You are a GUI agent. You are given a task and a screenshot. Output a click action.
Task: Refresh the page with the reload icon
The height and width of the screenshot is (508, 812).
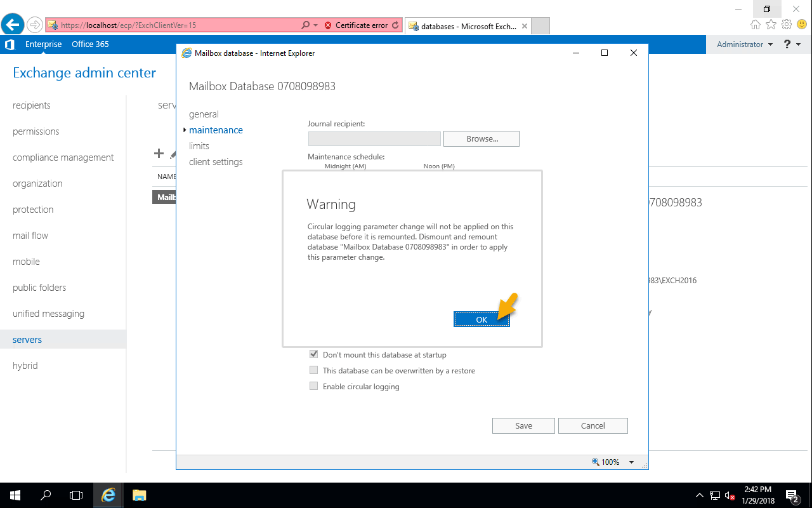click(x=396, y=25)
